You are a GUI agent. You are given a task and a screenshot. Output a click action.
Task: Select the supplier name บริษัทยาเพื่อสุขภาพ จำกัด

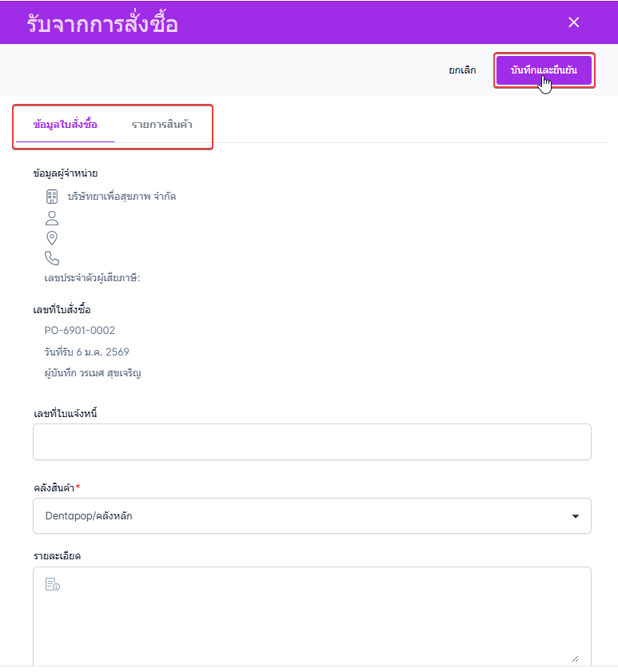click(122, 197)
